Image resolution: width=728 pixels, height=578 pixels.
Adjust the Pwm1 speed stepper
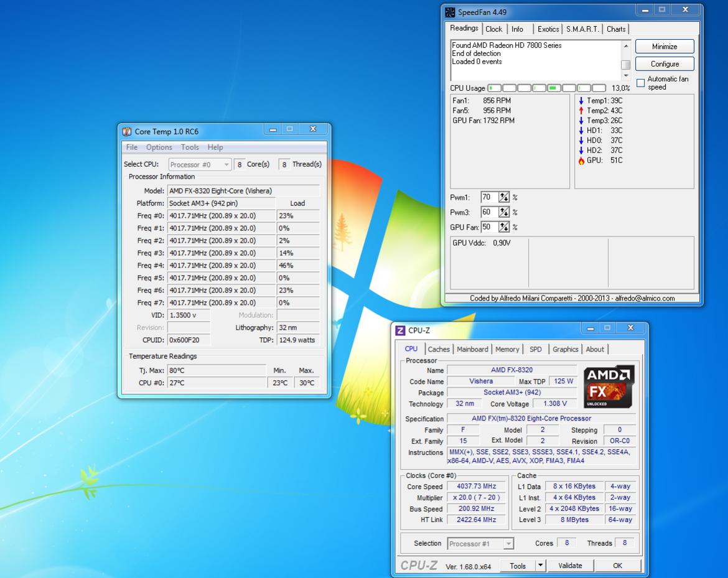click(x=504, y=197)
